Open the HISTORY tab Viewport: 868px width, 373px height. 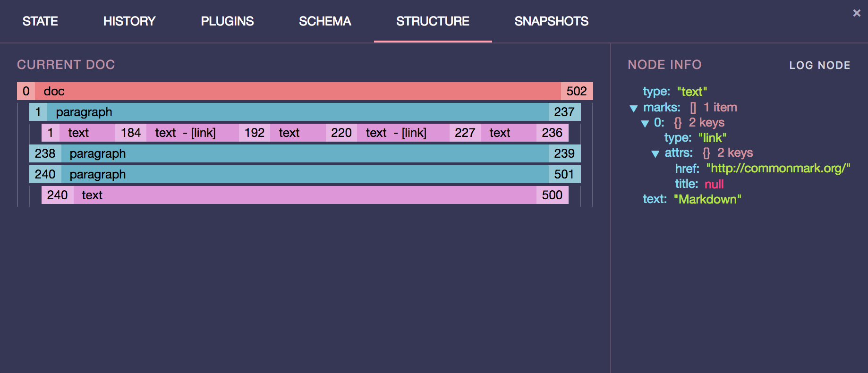point(129,21)
